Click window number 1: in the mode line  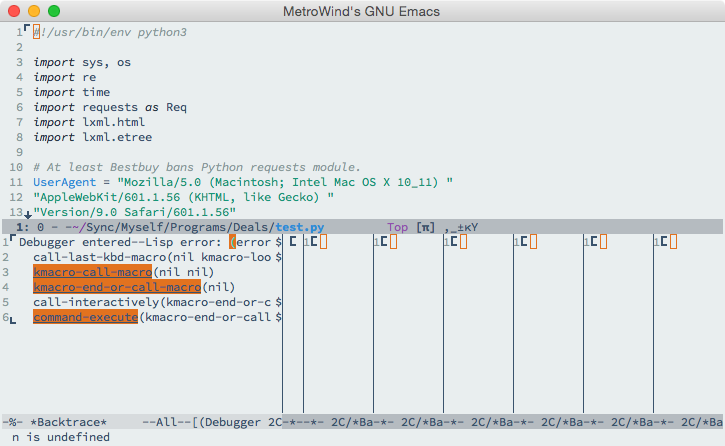[x=22, y=228]
